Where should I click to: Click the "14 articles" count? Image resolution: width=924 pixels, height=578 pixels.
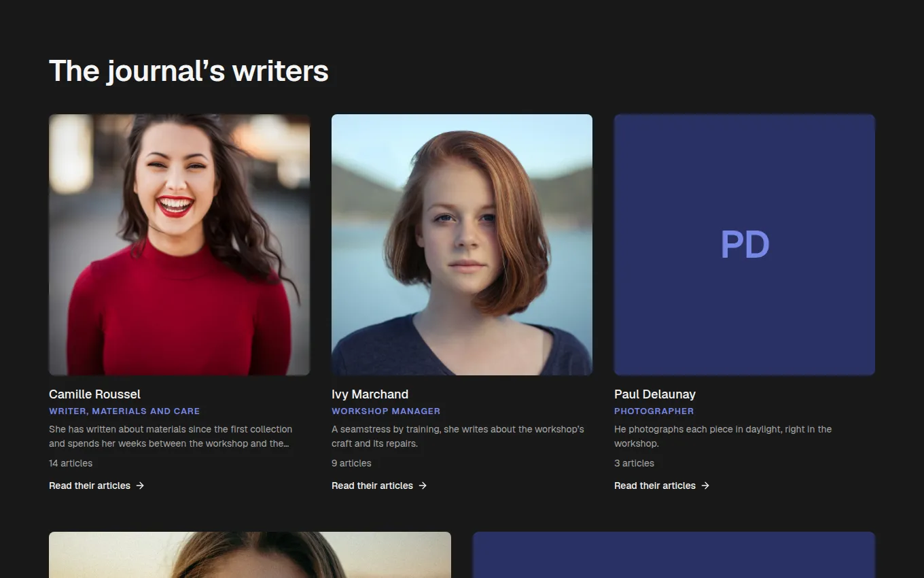[x=71, y=463]
